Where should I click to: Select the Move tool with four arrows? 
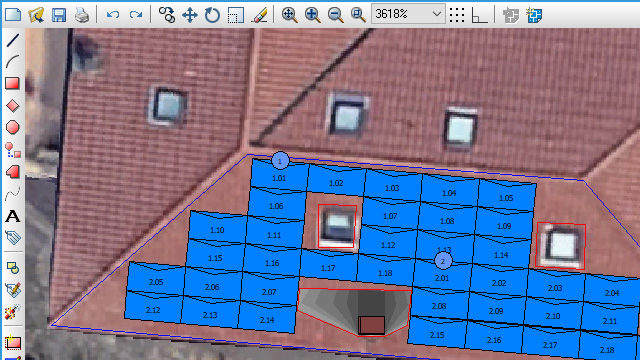pos(190,15)
